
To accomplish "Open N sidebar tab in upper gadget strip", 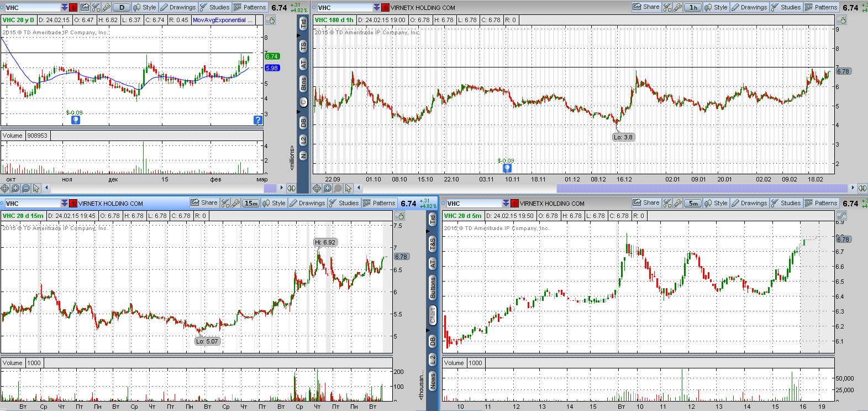I will pos(303,156).
